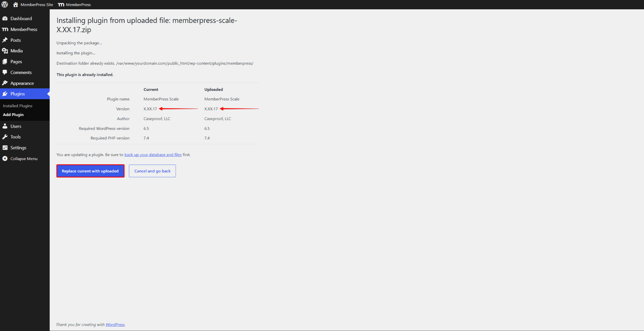The width and height of the screenshot is (644, 331).
Task: Click uploaded plugin name MemberPress Scale
Action: point(222,99)
